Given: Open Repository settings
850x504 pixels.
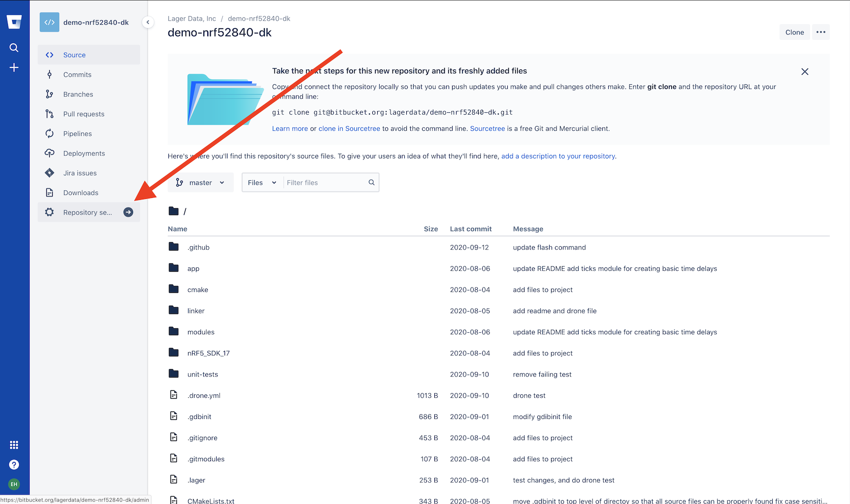Looking at the screenshot, I should tap(84, 212).
